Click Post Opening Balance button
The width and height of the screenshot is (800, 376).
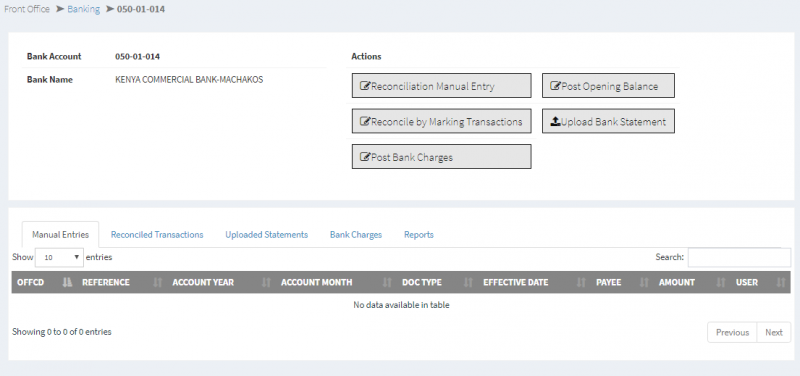(x=608, y=86)
